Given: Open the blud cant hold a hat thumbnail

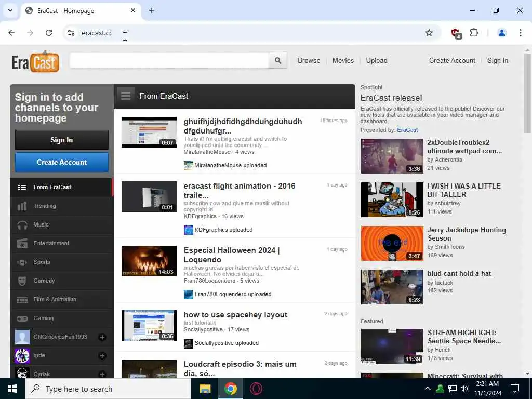Looking at the screenshot, I should click(392, 287).
